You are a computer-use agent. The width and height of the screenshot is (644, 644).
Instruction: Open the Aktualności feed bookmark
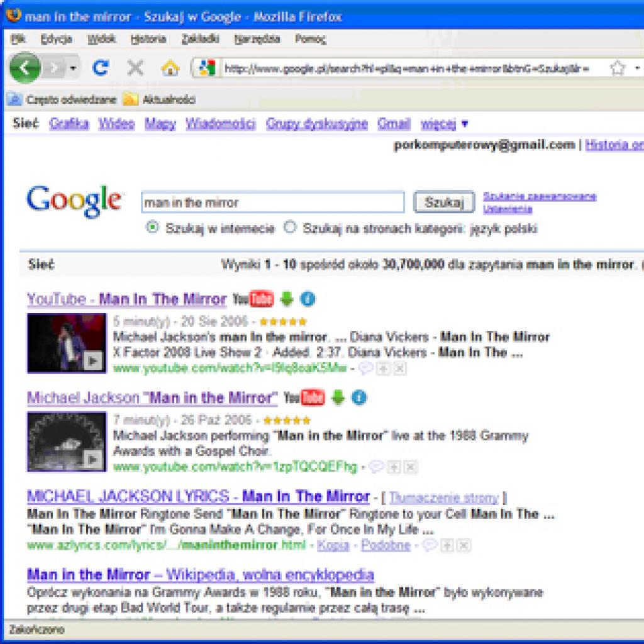point(160,99)
